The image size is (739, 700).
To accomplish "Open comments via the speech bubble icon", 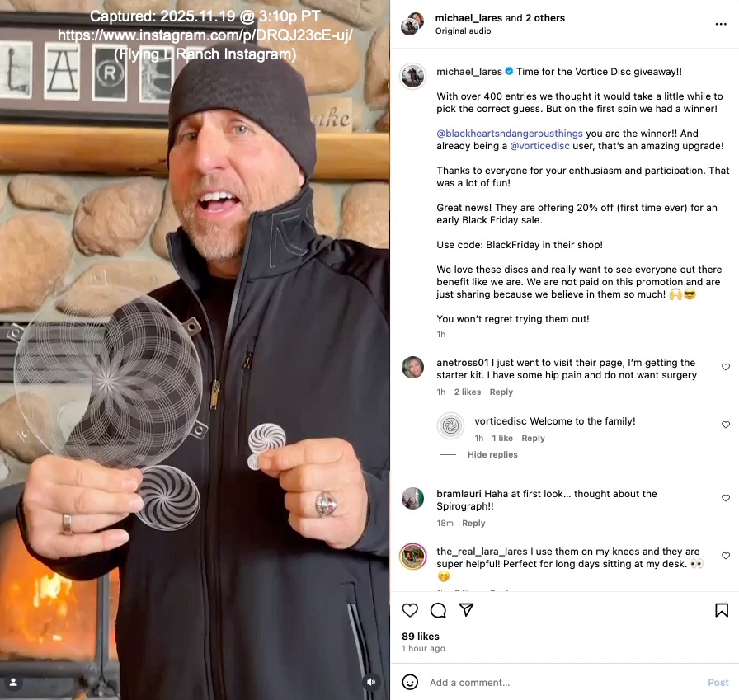I will [438, 610].
